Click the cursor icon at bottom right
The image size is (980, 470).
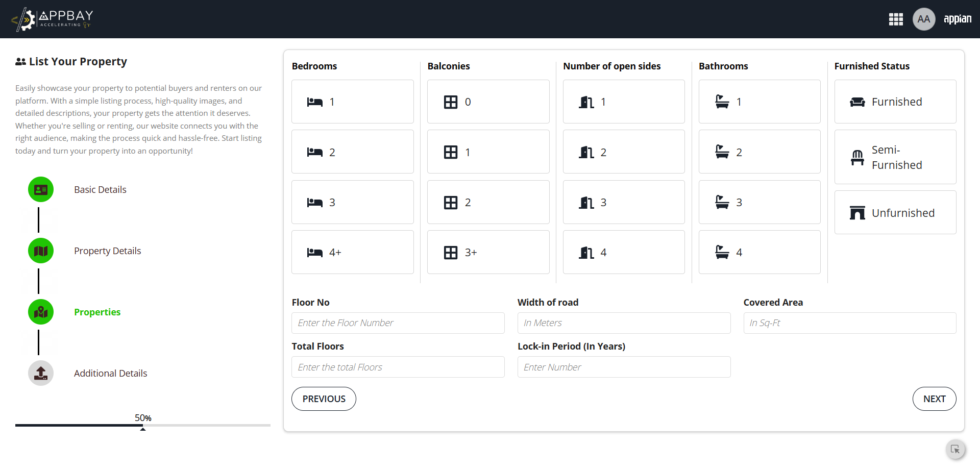click(x=955, y=450)
